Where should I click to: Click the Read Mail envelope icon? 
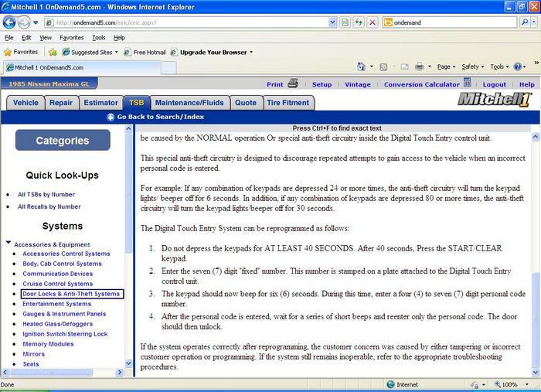coord(404,66)
